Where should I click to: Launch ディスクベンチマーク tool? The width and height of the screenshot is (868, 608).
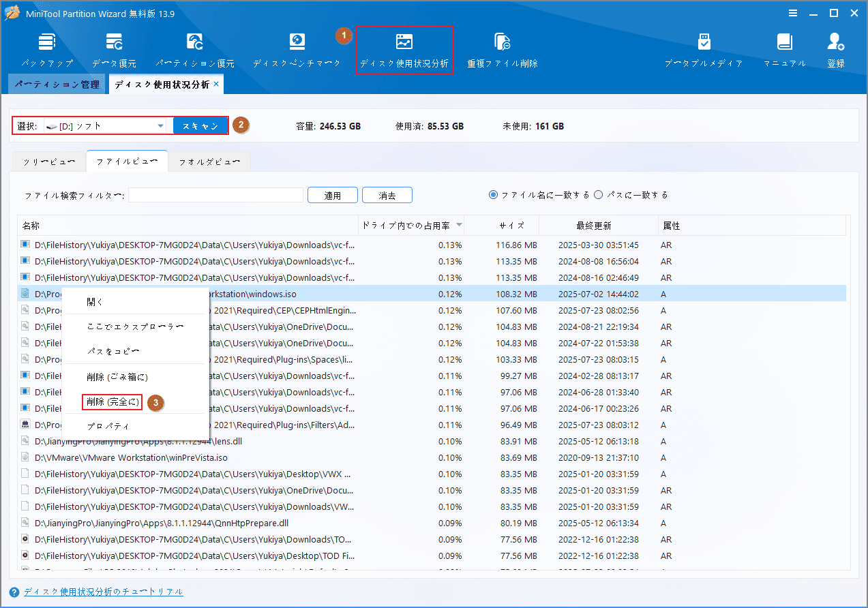[297, 50]
